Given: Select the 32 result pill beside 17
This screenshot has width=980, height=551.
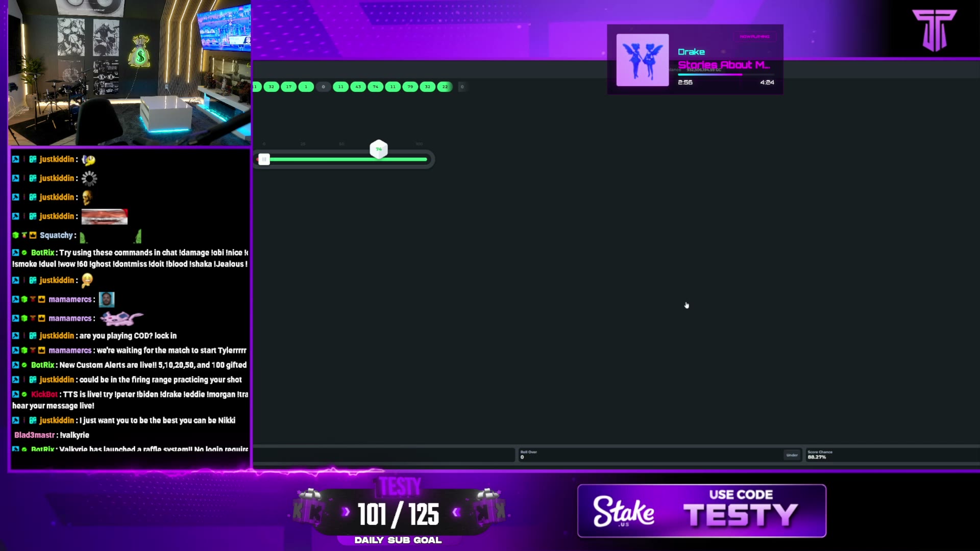Looking at the screenshot, I should pyautogui.click(x=272, y=87).
